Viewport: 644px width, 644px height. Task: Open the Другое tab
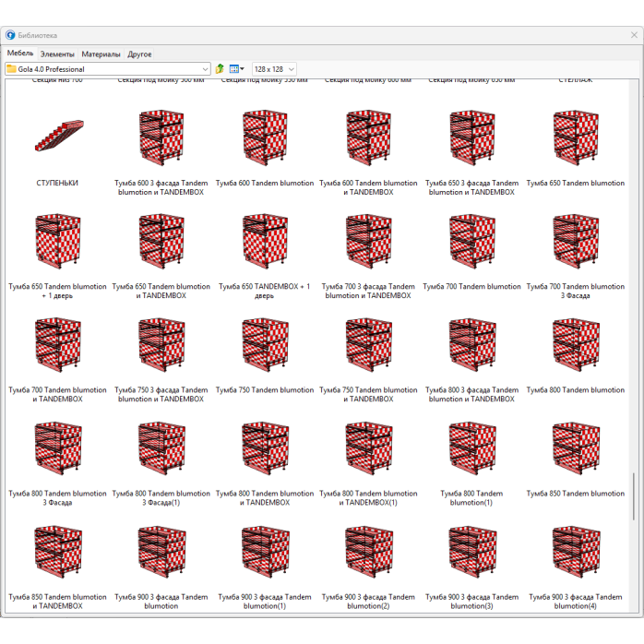coord(139,54)
